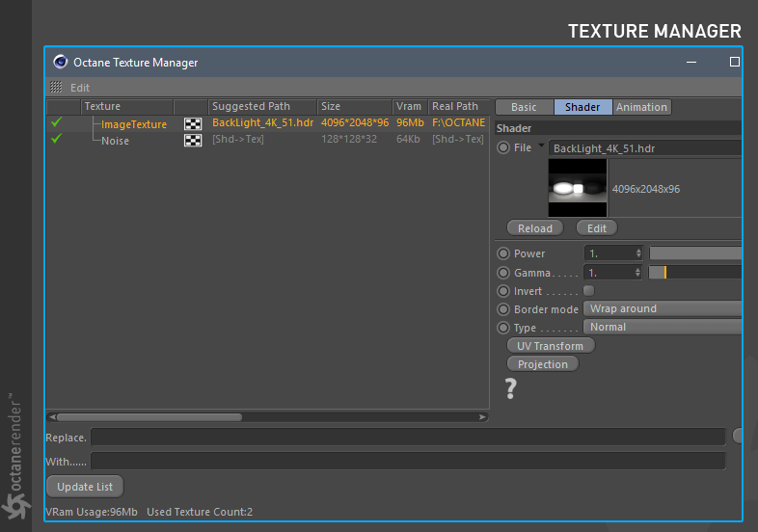Click the Suggested Path column header
Viewport: 758px width, 532px height.
(262, 106)
